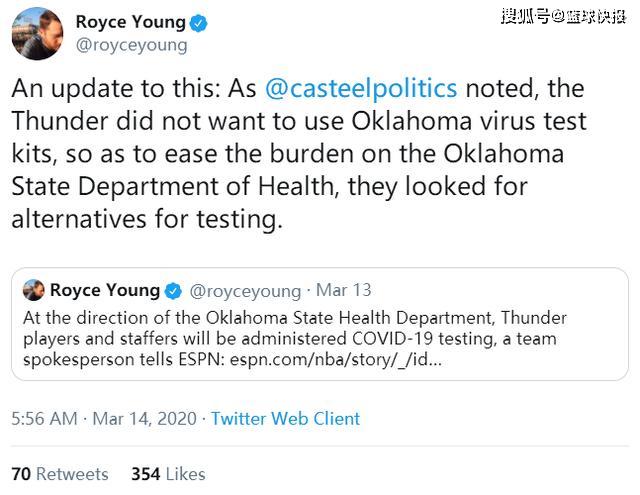The width and height of the screenshot is (640, 495).
Task: View the 354 Likes list
Action: (x=168, y=474)
